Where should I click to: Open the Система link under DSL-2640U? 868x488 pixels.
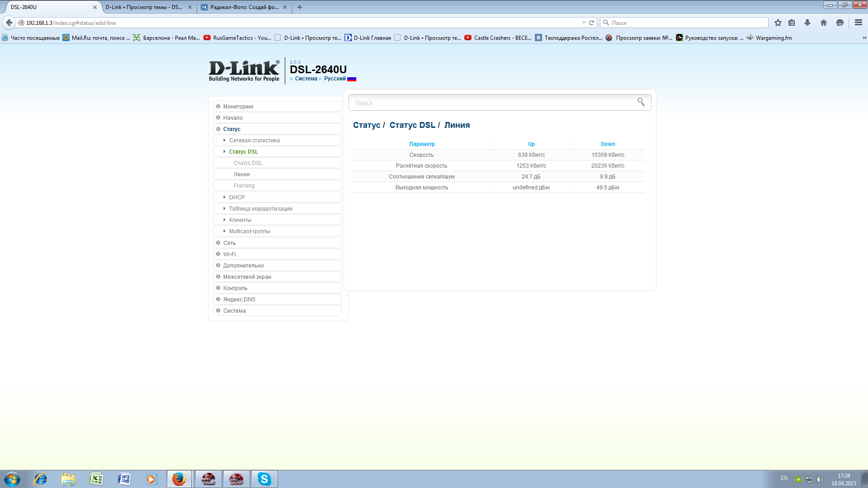[x=306, y=79]
